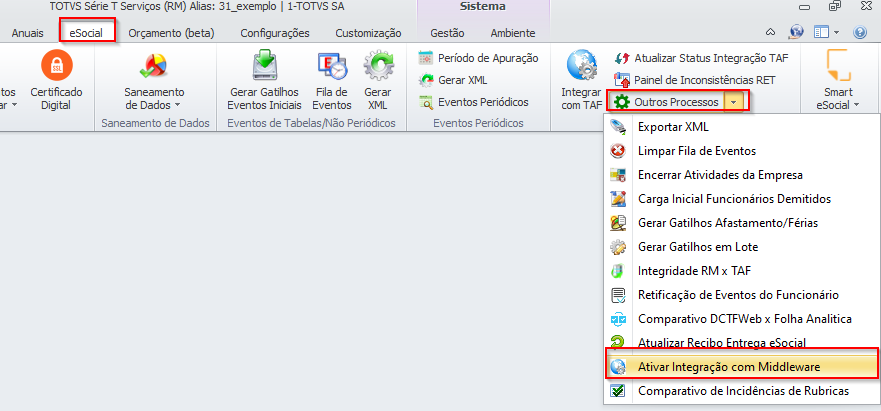The image size is (881, 411).
Task: Click the Outros Processos green gear icon
Action: [621, 102]
